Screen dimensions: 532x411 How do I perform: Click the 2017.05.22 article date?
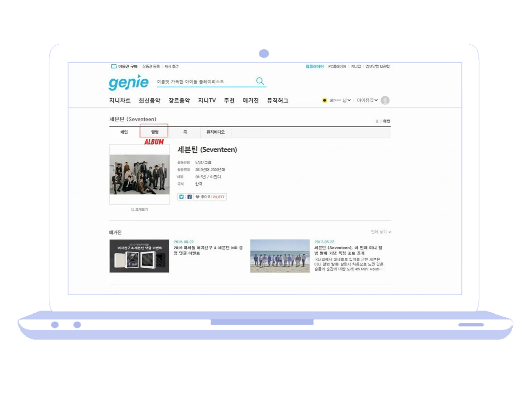[x=325, y=242]
